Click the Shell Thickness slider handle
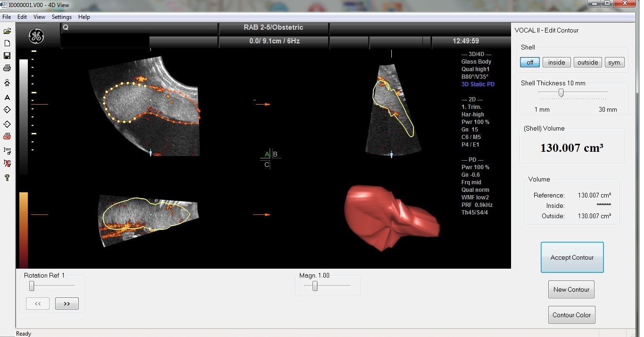This screenshot has height=337, width=644. click(561, 93)
